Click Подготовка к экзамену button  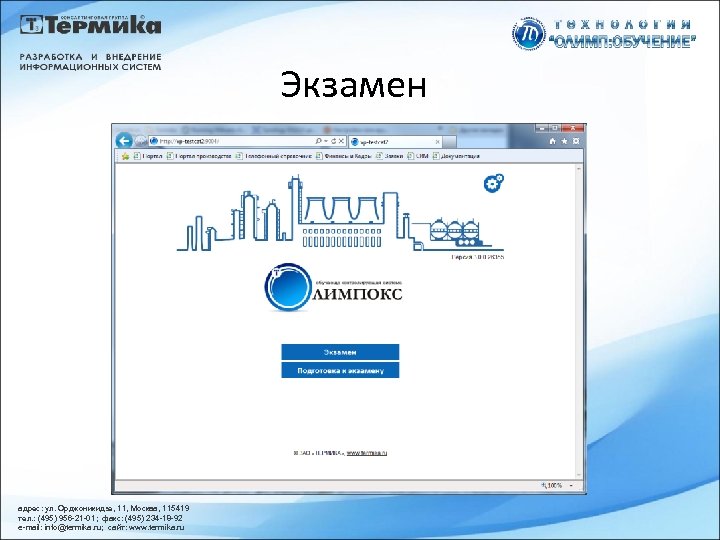(x=340, y=371)
